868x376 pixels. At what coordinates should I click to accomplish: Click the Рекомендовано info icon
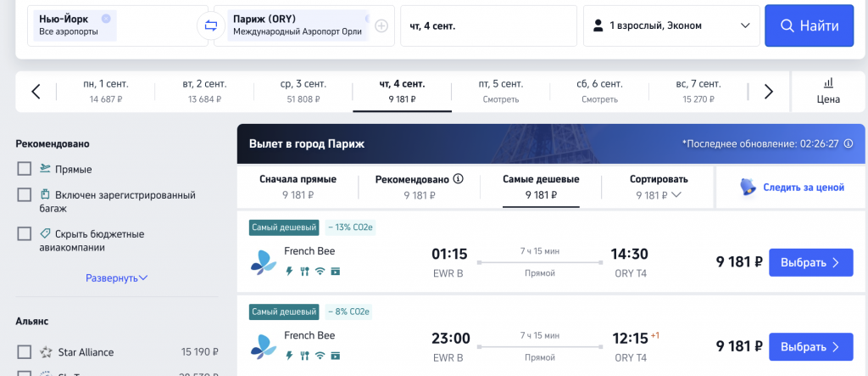coord(459,179)
